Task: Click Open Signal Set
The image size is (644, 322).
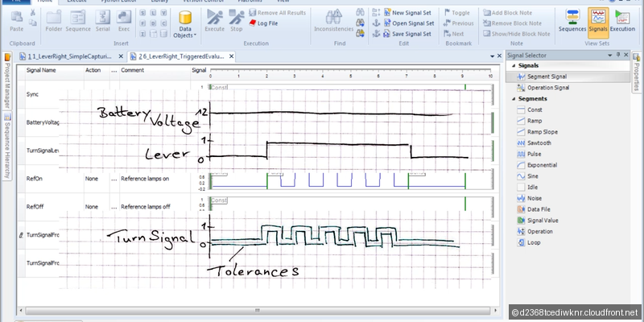Action: point(409,23)
